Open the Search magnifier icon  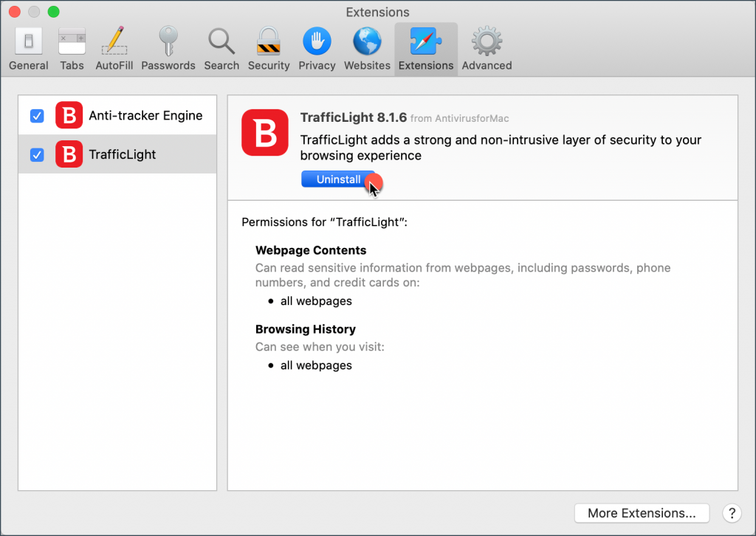click(x=221, y=41)
